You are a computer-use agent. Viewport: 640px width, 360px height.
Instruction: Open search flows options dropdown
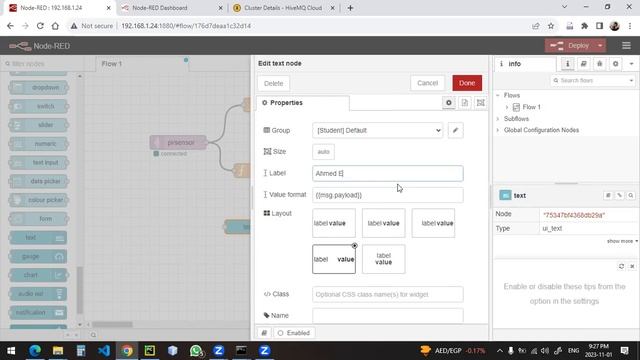[631, 80]
